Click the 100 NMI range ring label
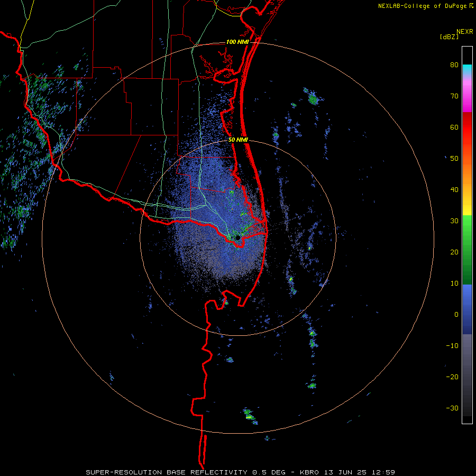476x476 pixels. click(237, 42)
